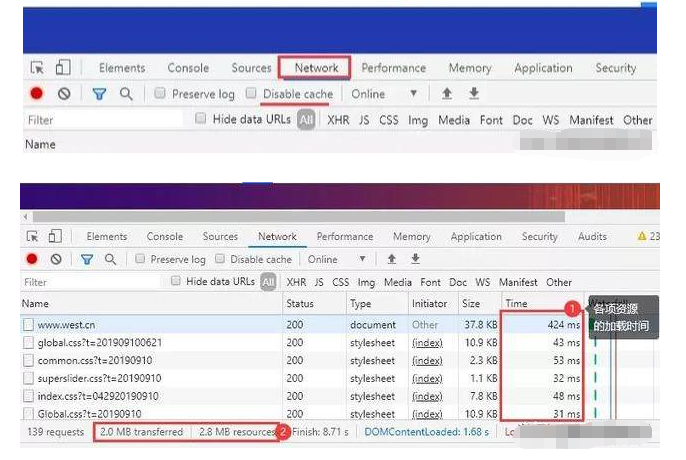Open search with the magnifier in the upper toolbar
The image size is (686, 460).
click(x=126, y=94)
